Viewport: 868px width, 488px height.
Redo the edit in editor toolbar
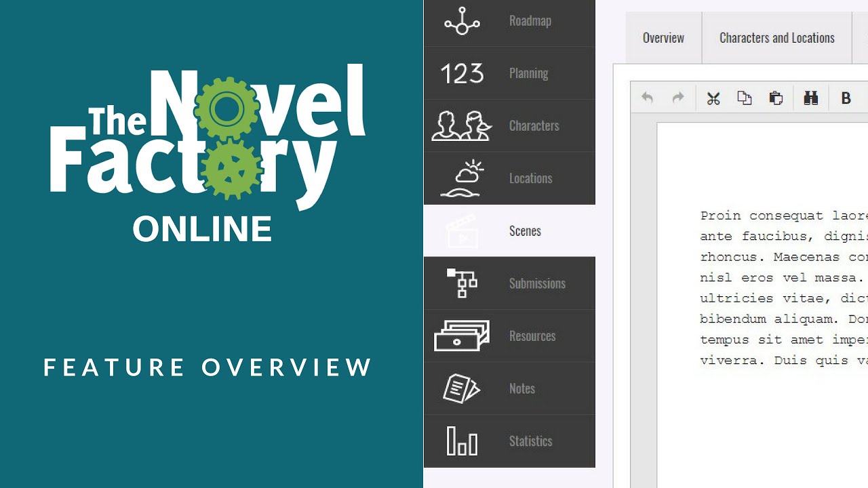[x=678, y=98]
